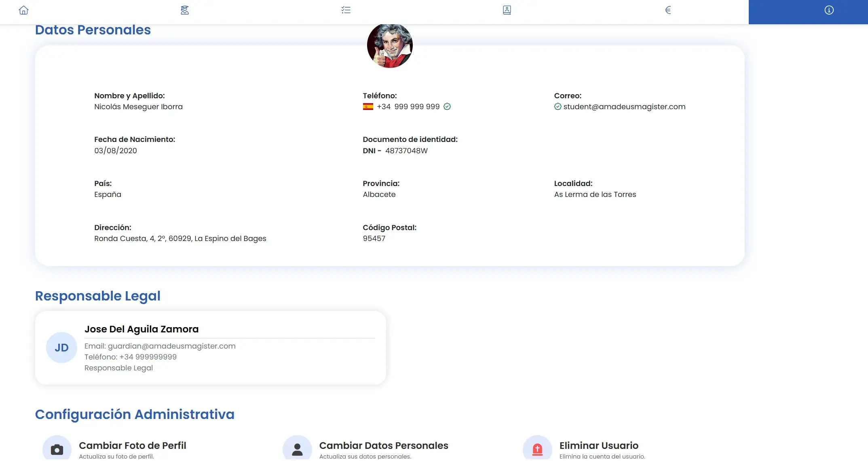
Task: Click the JD avatar of Jose Del Aguila Zamora
Action: pos(61,347)
